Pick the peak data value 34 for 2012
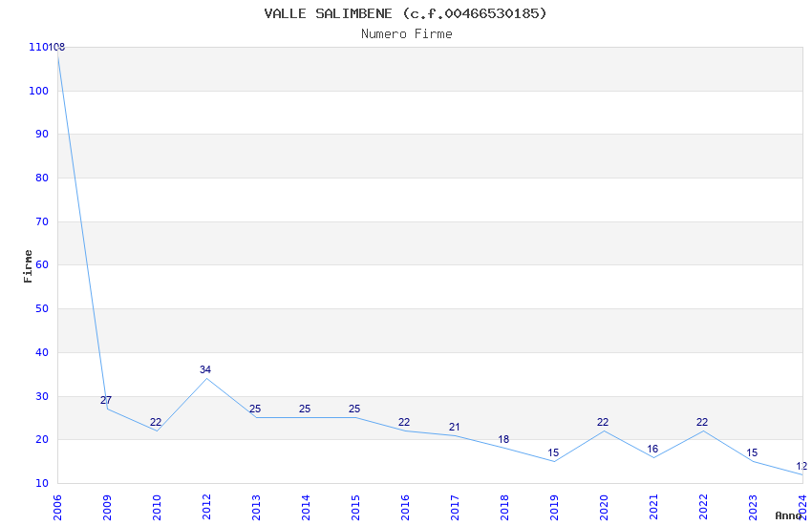 (205, 369)
